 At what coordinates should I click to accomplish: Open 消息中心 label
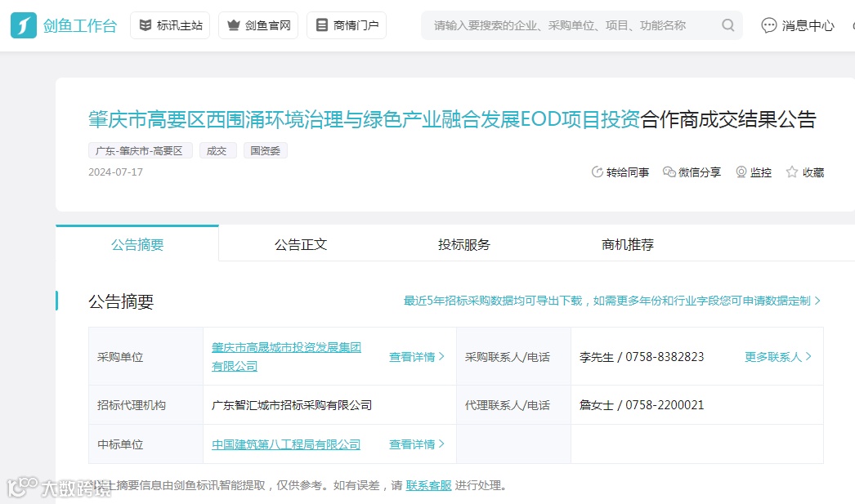(x=808, y=25)
